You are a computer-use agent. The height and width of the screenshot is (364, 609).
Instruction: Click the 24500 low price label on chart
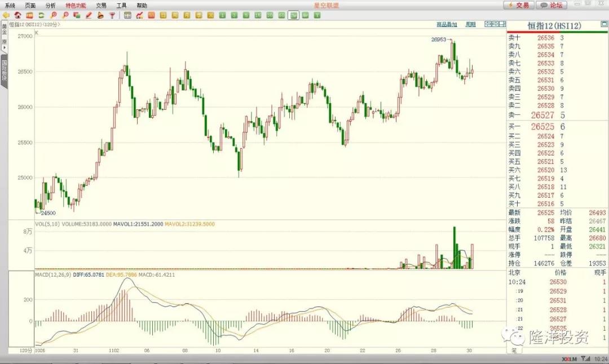(x=48, y=213)
